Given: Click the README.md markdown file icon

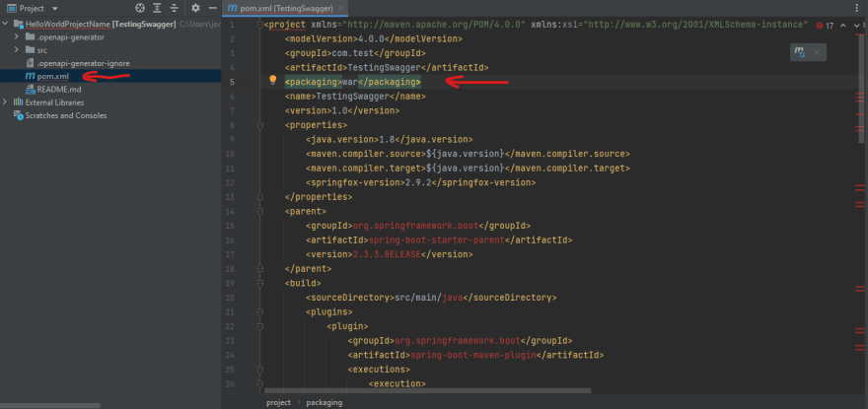Looking at the screenshot, I should pyautogui.click(x=30, y=89).
